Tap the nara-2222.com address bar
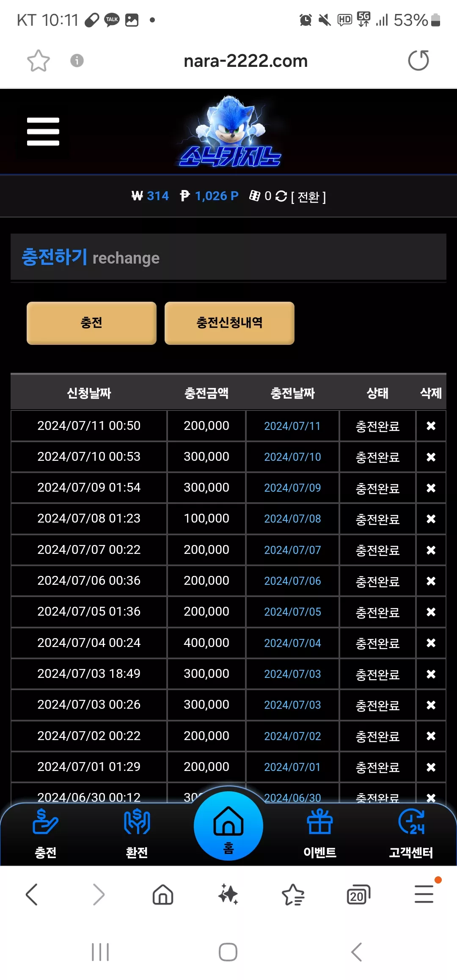Screen dimensions: 457x980 click(x=245, y=61)
